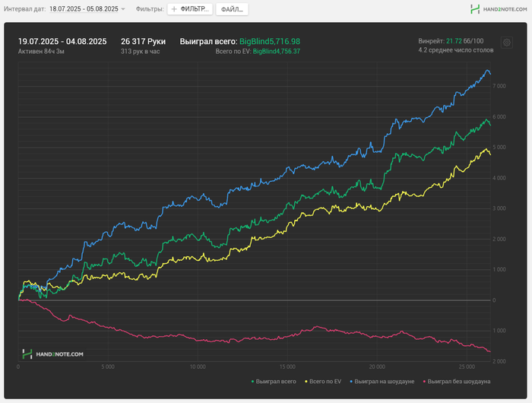
Task: Click the "ФИЛЬТР..." add filter button
Action: 190,9
